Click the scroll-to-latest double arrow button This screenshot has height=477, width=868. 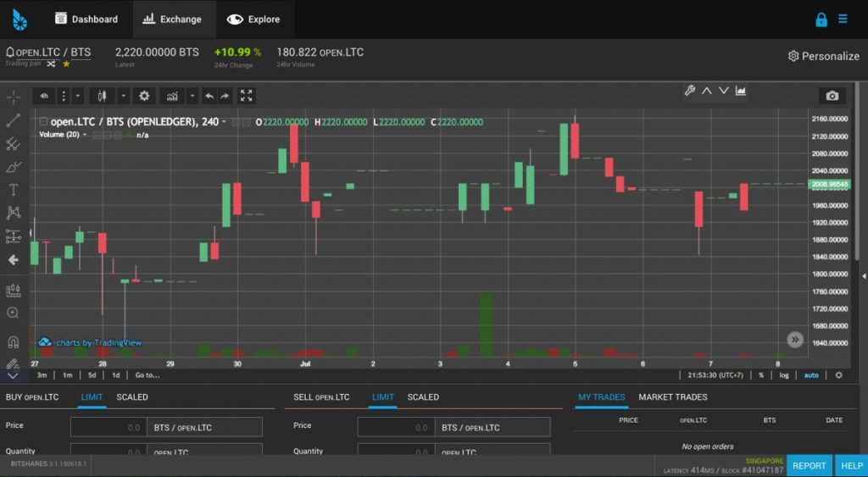[795, 340]
